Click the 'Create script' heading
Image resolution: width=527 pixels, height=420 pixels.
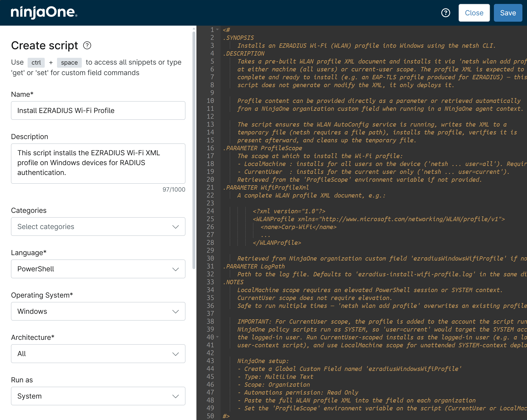(45, 45)
